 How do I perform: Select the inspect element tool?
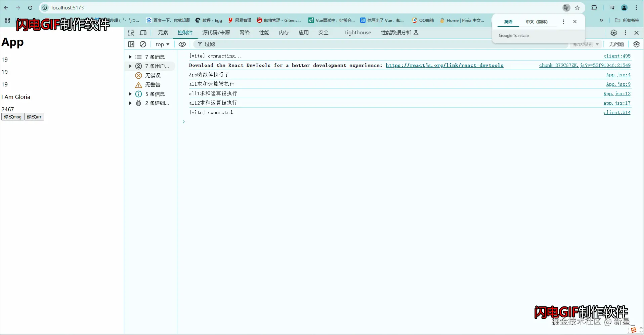point(131,33)
